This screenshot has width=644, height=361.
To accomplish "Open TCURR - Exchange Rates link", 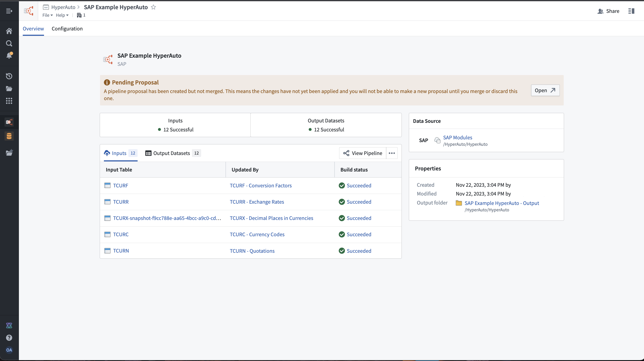I will click(257, 202).
